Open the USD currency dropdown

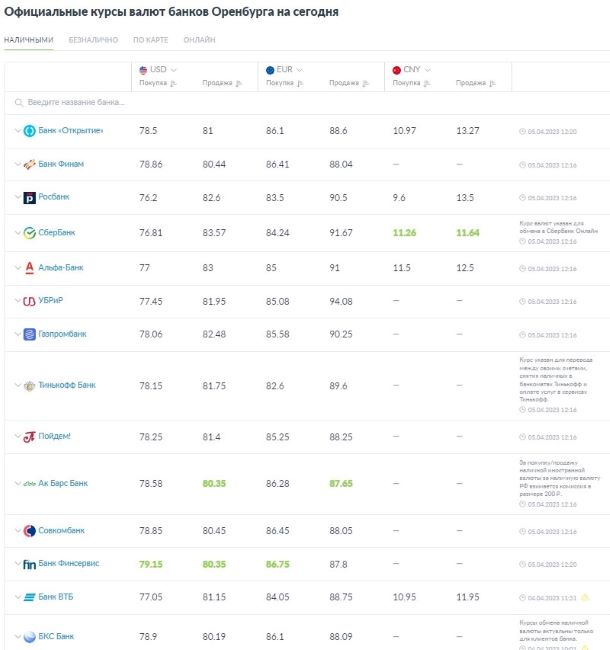click(x=174, y=70)
